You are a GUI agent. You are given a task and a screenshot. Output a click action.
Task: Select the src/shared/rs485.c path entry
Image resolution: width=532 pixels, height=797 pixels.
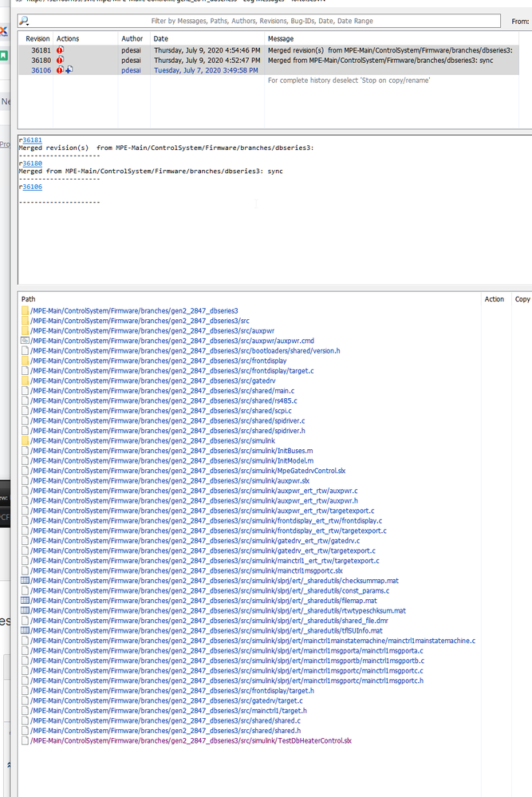(164, 401)
